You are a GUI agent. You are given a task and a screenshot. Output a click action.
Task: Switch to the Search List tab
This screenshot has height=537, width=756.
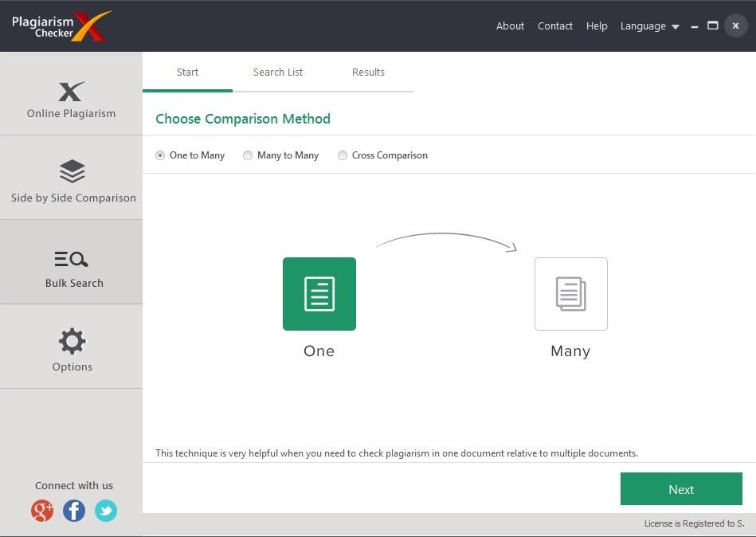278,73
